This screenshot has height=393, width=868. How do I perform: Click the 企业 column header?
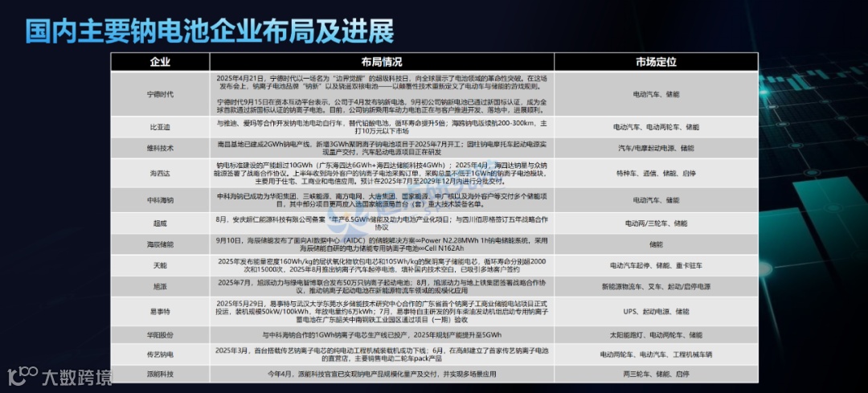[x=160, y=62]
